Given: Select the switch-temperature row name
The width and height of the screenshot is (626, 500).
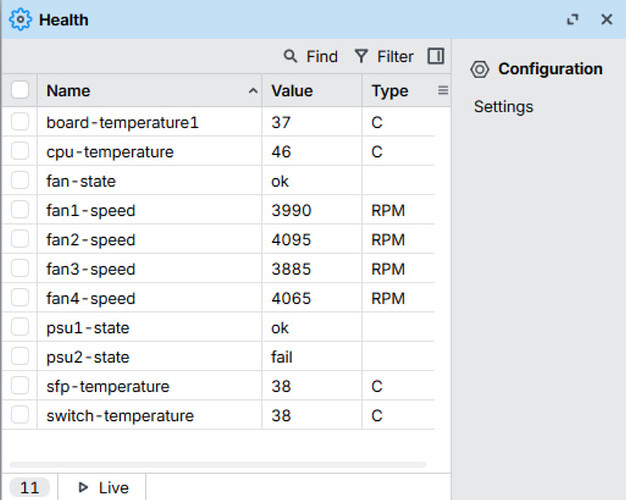Looking at the screenshot, I should click(120, 416).
